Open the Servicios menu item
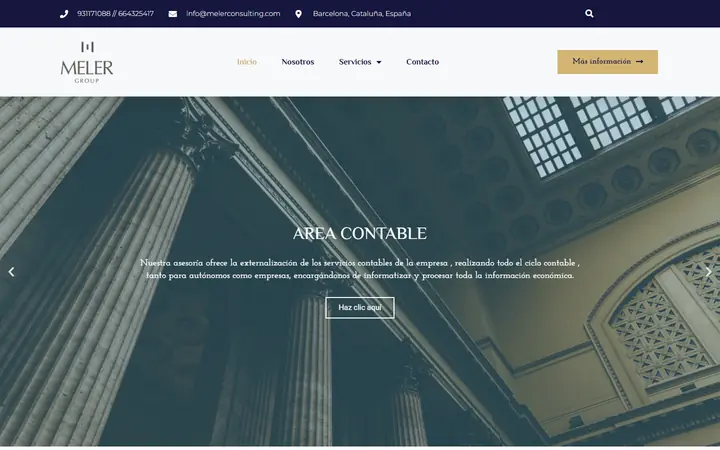Image resolution: width=720 pixels, height=450 pixels. click(x=355, y=62)
